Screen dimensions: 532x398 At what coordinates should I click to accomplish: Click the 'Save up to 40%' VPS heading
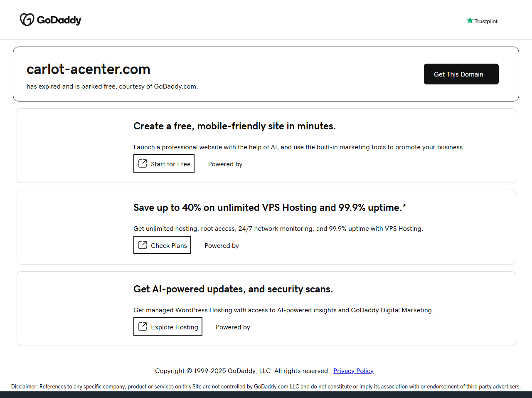pos(269,208)
